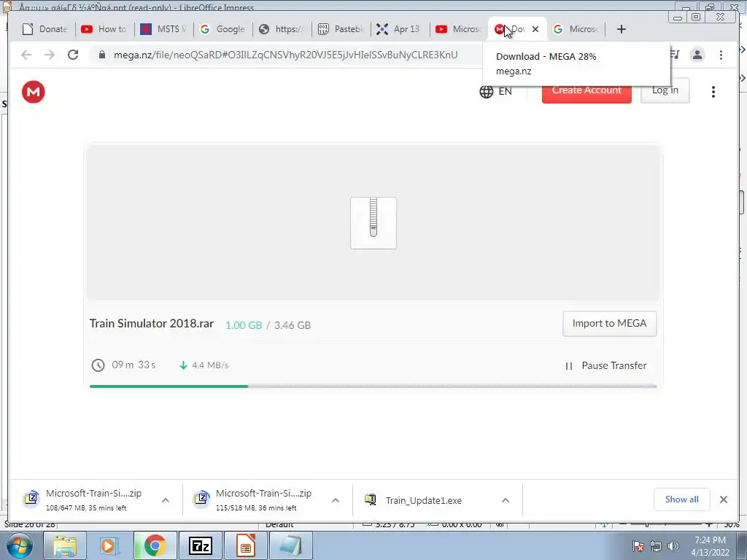Switch to the How to YouTube tab

pyautogui.click(x=104, y=29)
